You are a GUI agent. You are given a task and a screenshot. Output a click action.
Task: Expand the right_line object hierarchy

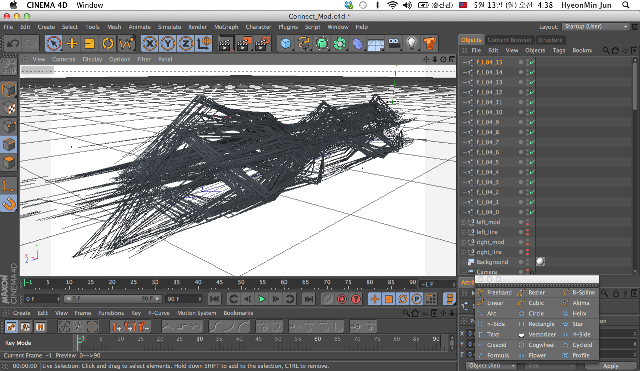coord(464,252)
